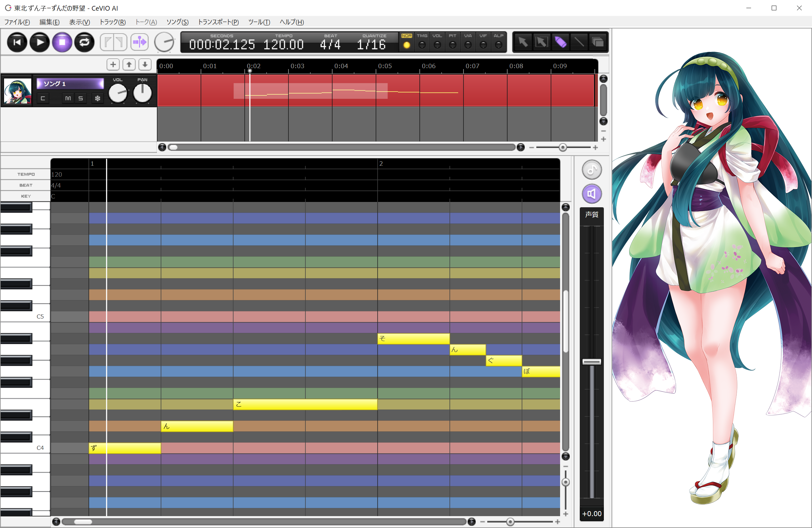
Task: Add a new track with plus button
Action: coord(113,64)
